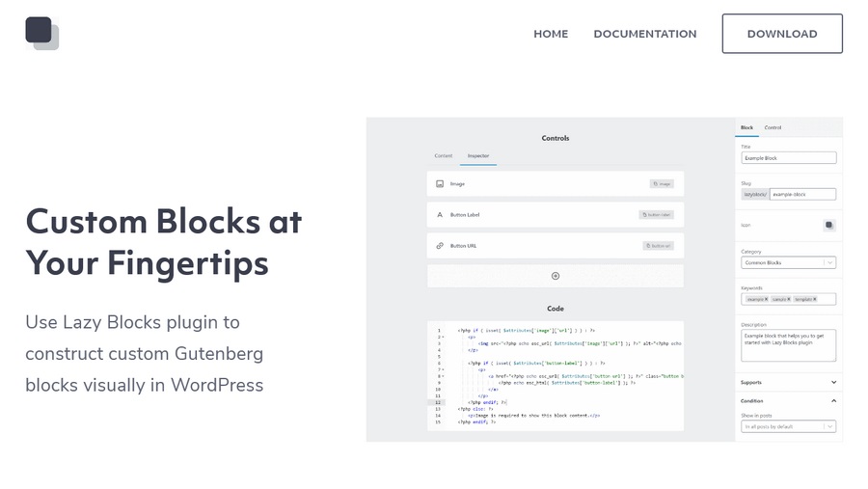Click the DOWNLOAD button
The image size is (868, 489).
pos(782,34)
